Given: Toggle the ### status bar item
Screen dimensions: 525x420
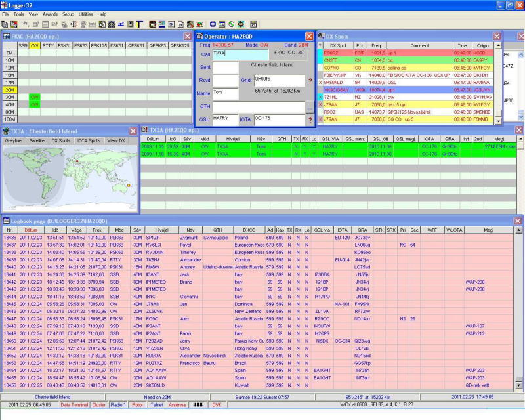Looking at the screenshot, I should [x=198, y=405].
